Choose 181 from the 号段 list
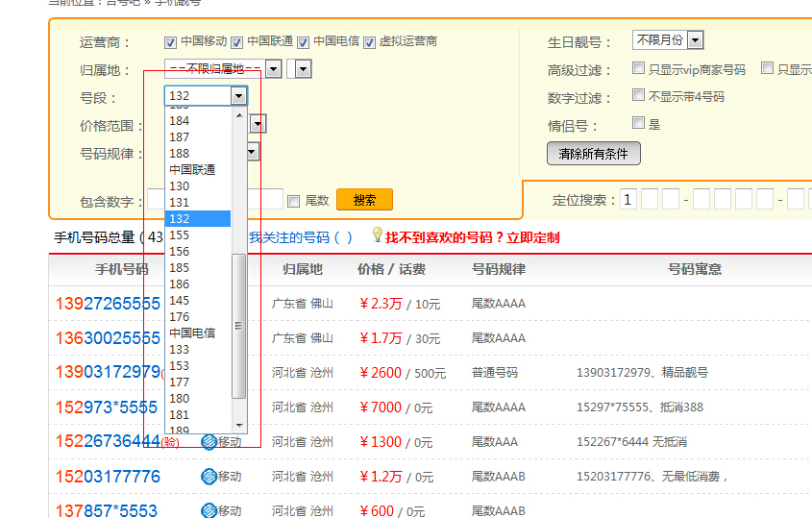Screen dimensions: 812x518 pos(198,414)
